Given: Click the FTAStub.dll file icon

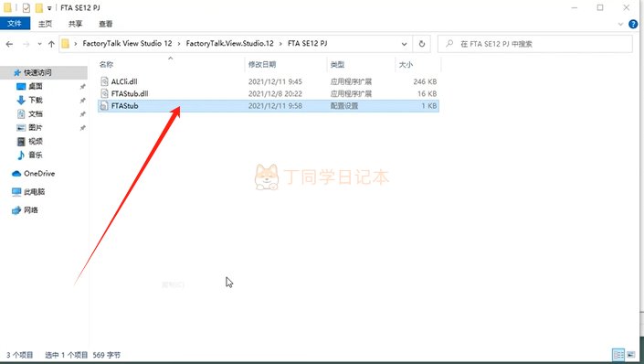Looking at the screenshot, I should click(x=104, y=94).
